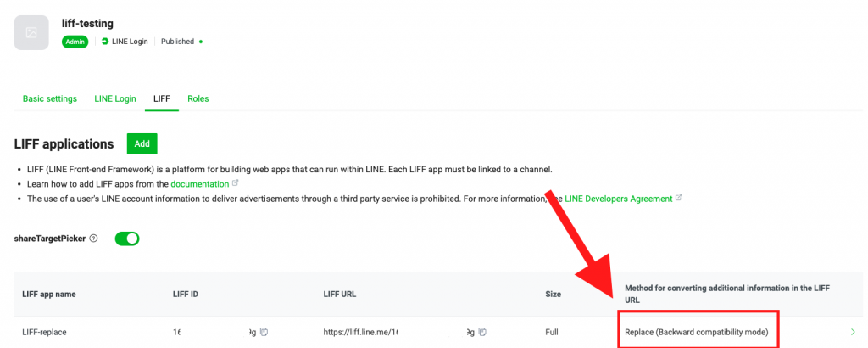Viewport: 868px width, 348px height.
Task: Click external link icon after Developers Agreement
Action: coord(679,198)
